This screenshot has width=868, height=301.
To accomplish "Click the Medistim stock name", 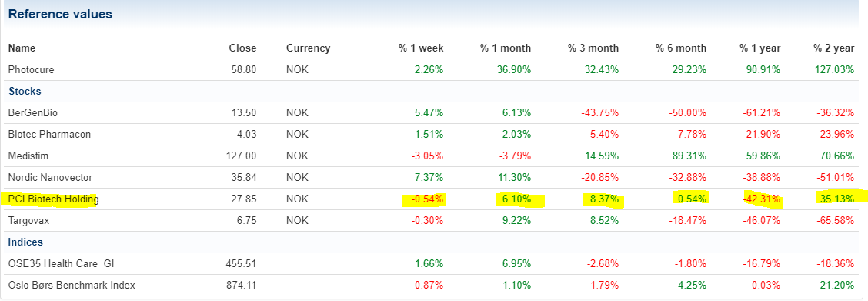I will click(28, 156).
